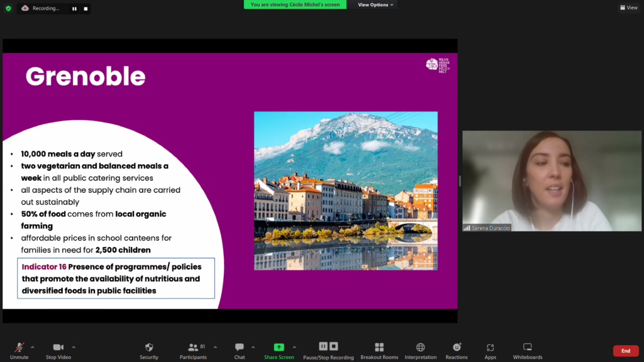Unmute the microphone
This screenshot has height=362, width=644.
point(19,350)
